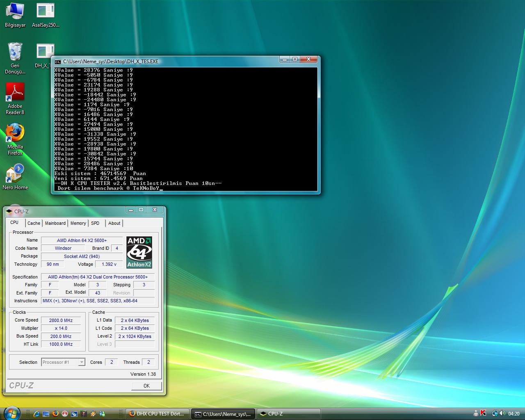The image size is (525, 420).
Task: Minimize the CPU-Z window
Action: pos(131,210)
